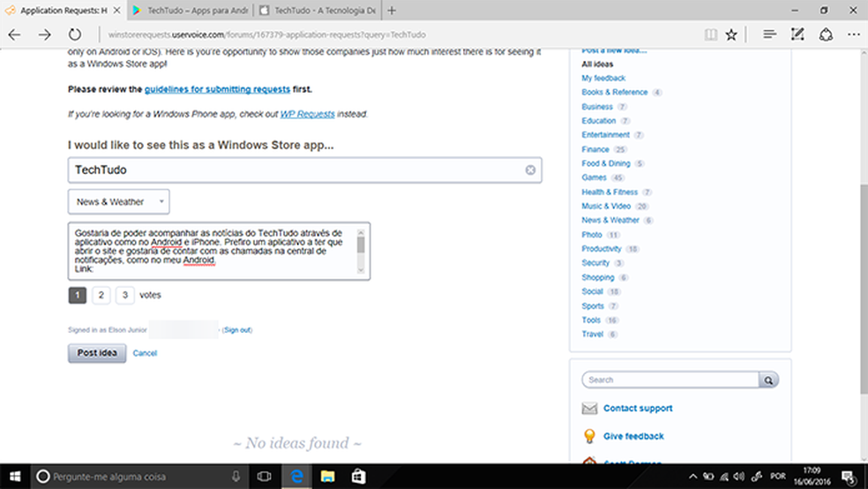The width and height of the screenshot is (868, 489).
Task: Open File Explorer from taskbar
Action: pos(328,477)
